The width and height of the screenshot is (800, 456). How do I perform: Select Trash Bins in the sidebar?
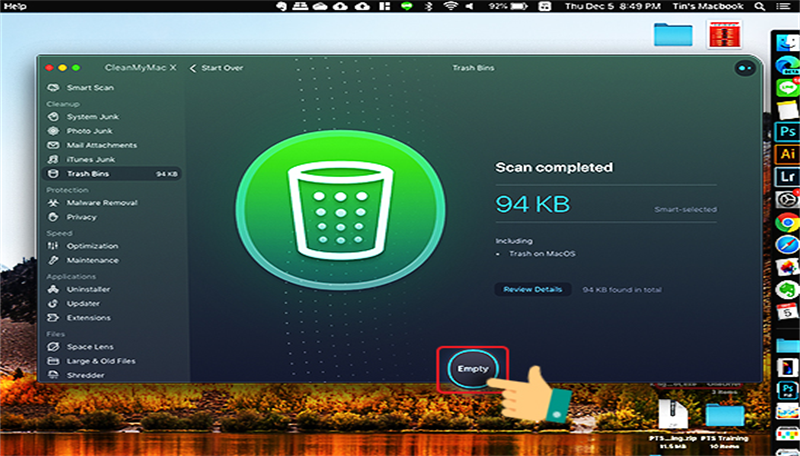tap(111, 174)
